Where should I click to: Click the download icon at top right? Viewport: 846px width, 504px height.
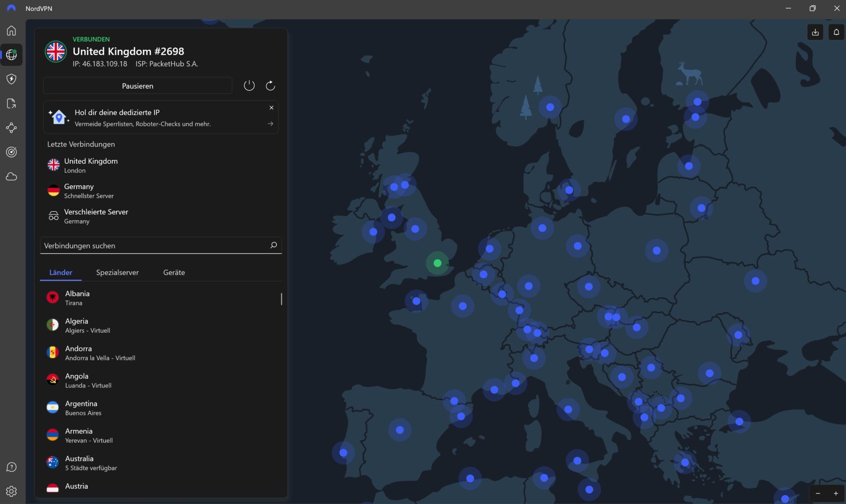815,32
